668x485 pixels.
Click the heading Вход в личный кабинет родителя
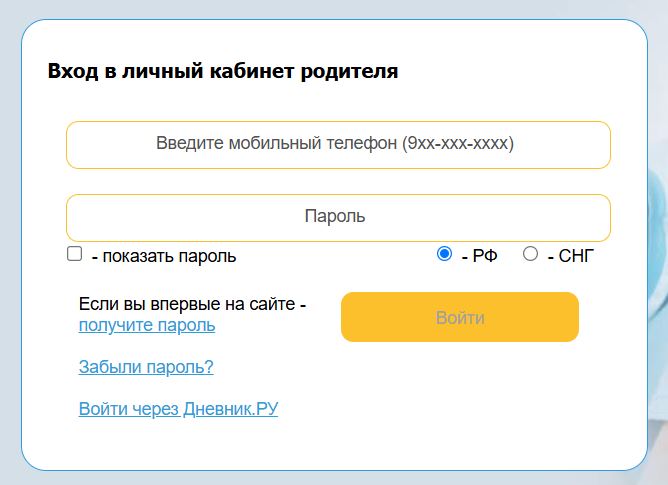coord(223,71)
